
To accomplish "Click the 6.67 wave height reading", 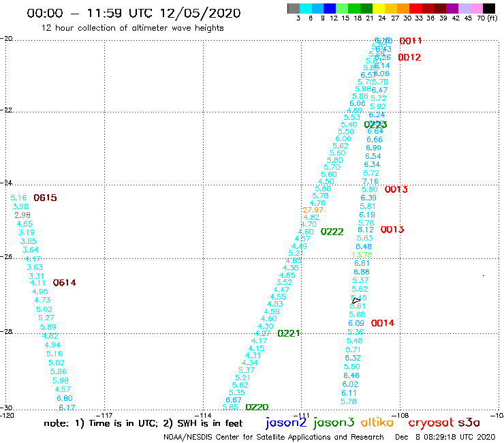I will [x=234, y=400].
